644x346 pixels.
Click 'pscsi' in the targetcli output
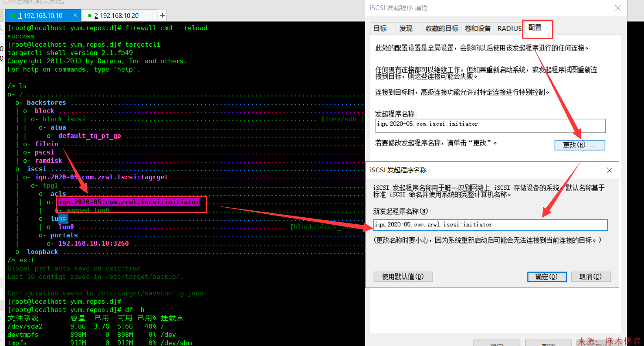click(44, 152)
